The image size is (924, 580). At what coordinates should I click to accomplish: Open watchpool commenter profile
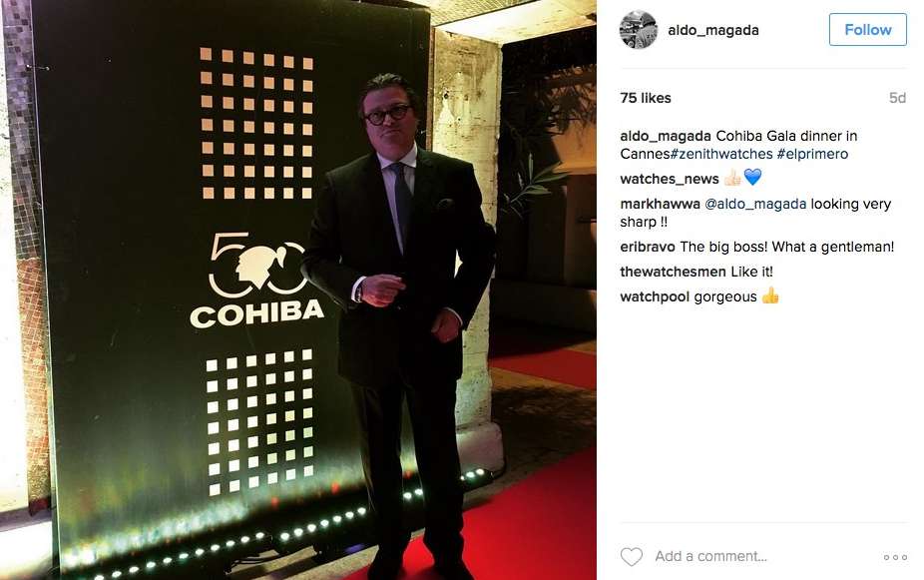655,296
